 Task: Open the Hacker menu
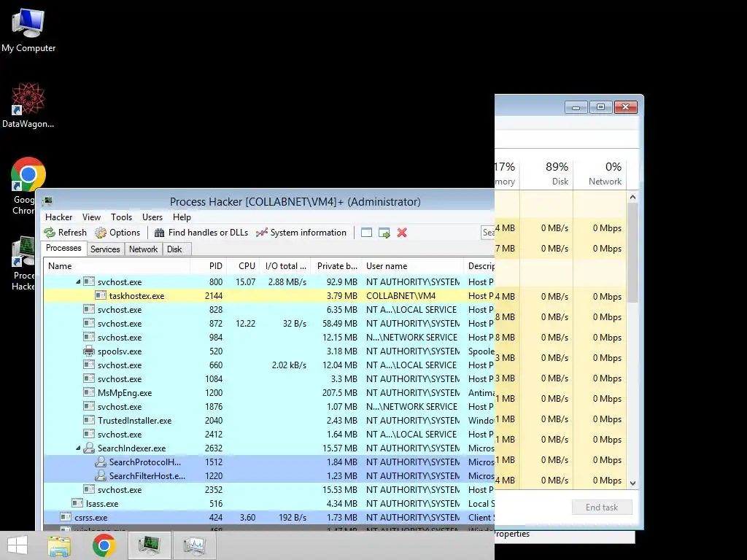(x=58, y=217)
